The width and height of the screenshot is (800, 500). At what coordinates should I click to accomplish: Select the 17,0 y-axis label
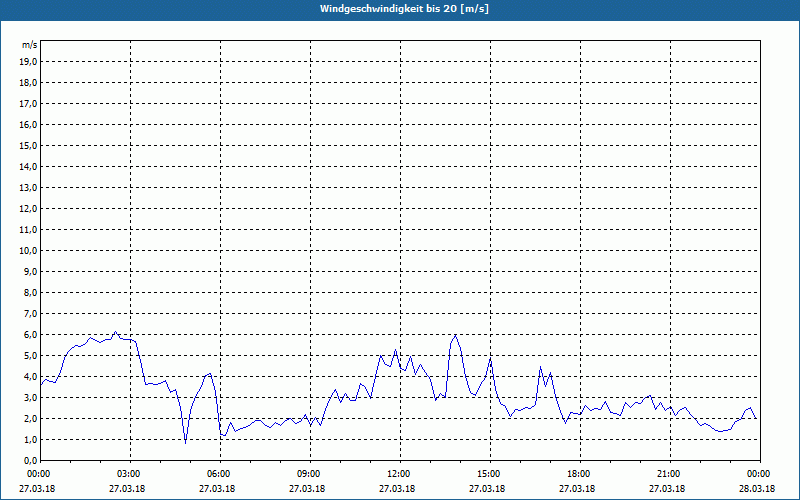click(28, 104)
